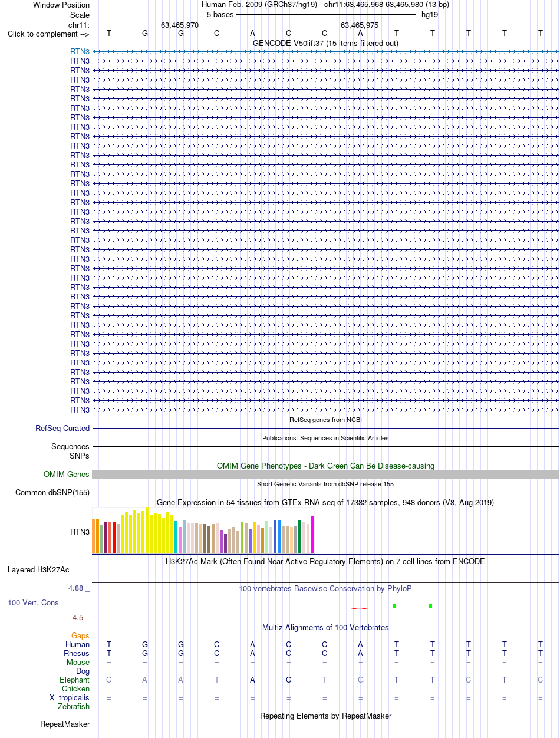Click RTN3 label beside GTEx expression bars
The image size is (560, 738).
coord(80,532)
